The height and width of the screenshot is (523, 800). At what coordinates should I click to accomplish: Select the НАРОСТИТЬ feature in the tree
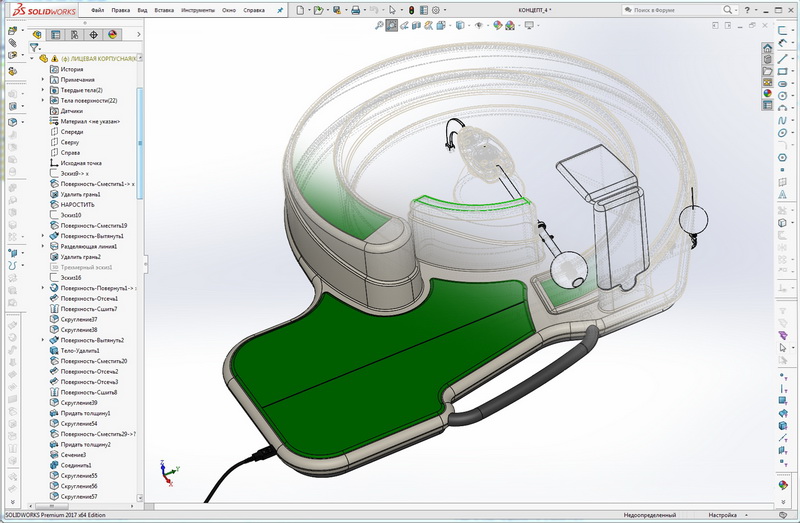point(77,204)
